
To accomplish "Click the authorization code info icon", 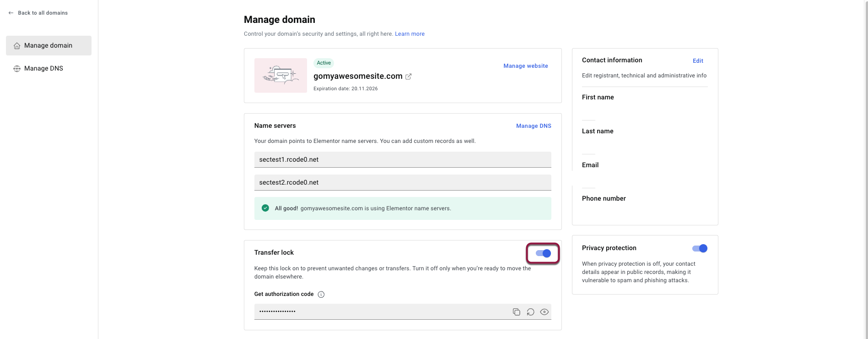I will (x=321, y=295).
